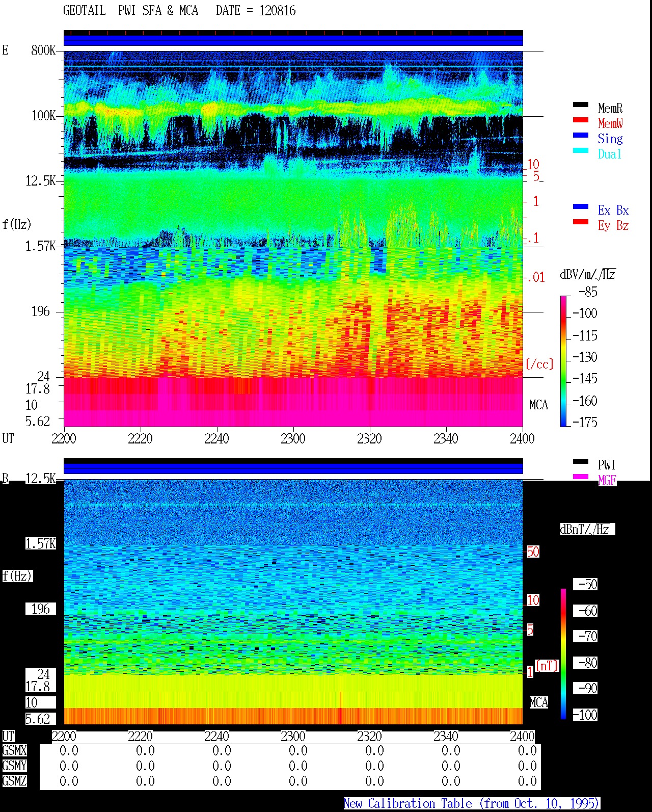Click the 2220 tick on B panel time axis
652x812 pixels.
pyautogui.click(x=140, y=736)
